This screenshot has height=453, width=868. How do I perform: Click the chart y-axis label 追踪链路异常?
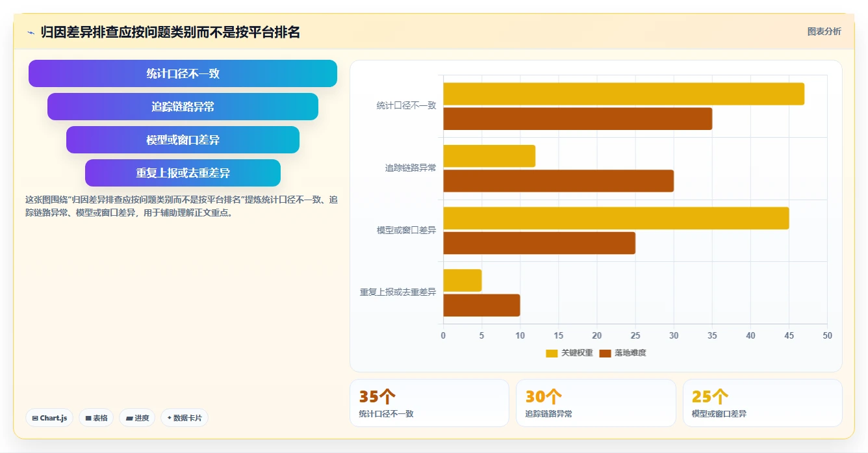point(411,168)
